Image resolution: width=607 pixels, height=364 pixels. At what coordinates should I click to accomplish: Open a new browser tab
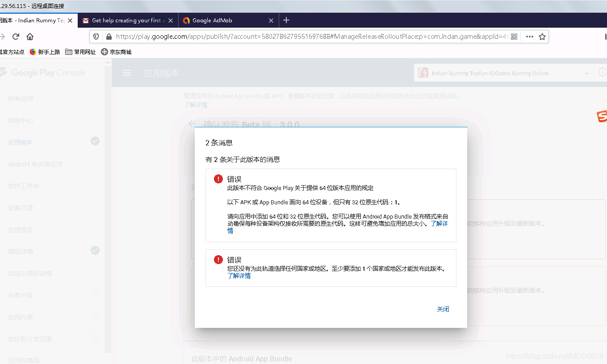[x=286, y=20]
